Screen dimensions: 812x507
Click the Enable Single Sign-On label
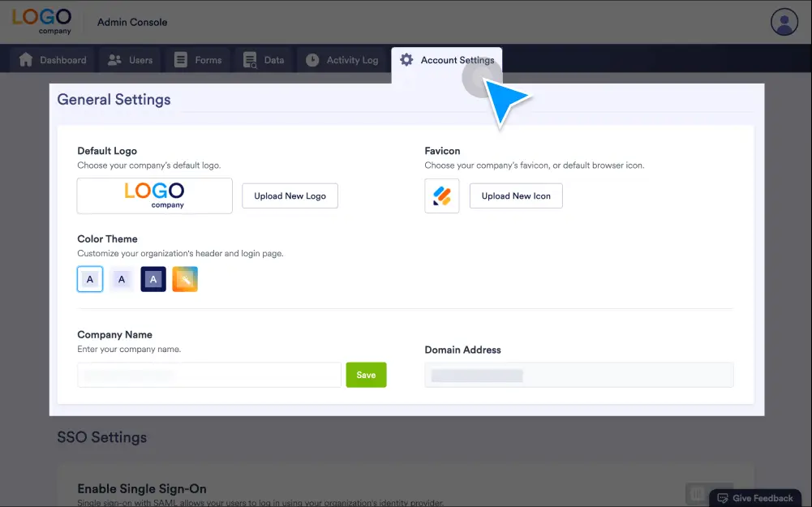coord(142,489)
